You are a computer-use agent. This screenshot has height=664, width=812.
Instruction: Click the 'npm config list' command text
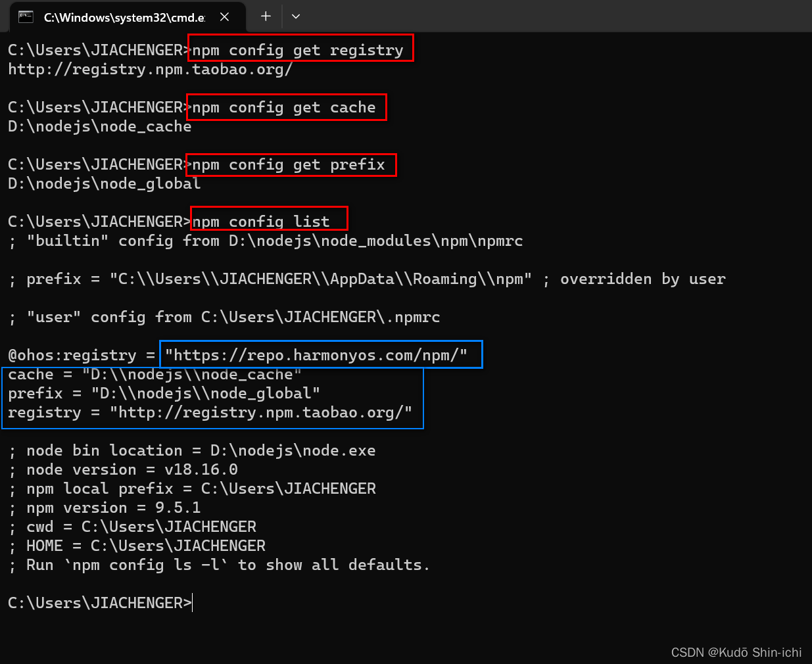pyautogui.click(x=261, y=222)
